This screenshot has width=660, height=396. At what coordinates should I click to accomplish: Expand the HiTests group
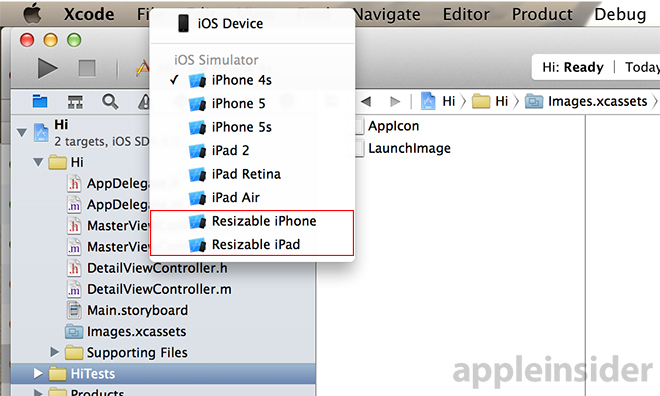(38, 373)
